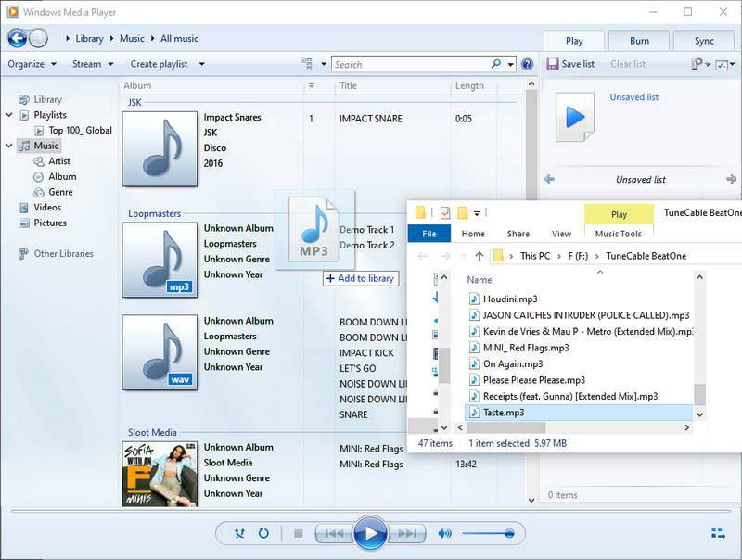
Task: Click the large round Play button
Action: (370, 533)
